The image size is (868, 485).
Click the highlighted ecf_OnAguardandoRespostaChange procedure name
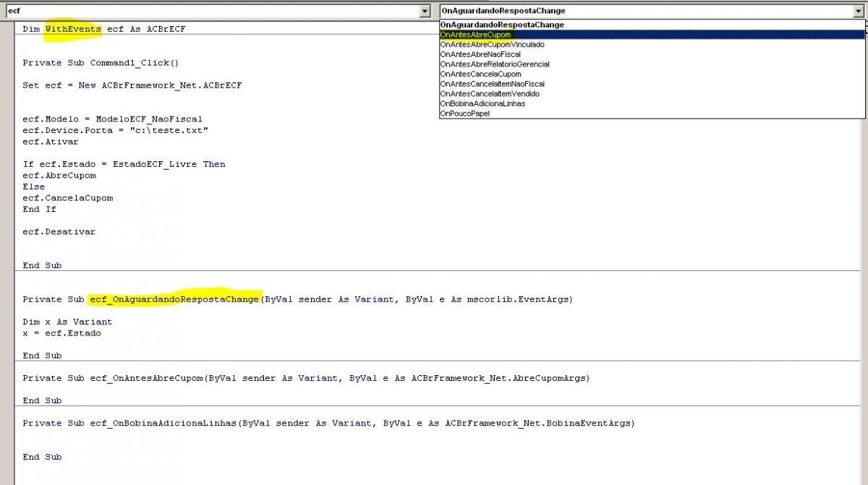pos(174,299)
